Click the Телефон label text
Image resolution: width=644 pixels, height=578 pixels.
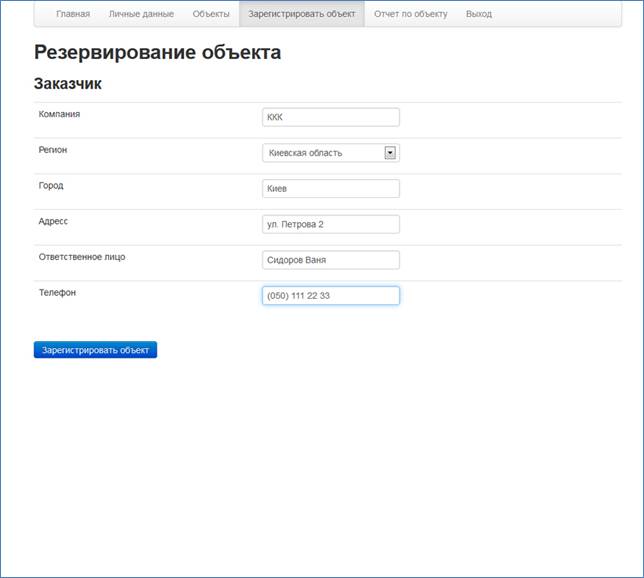pos(57,293)
